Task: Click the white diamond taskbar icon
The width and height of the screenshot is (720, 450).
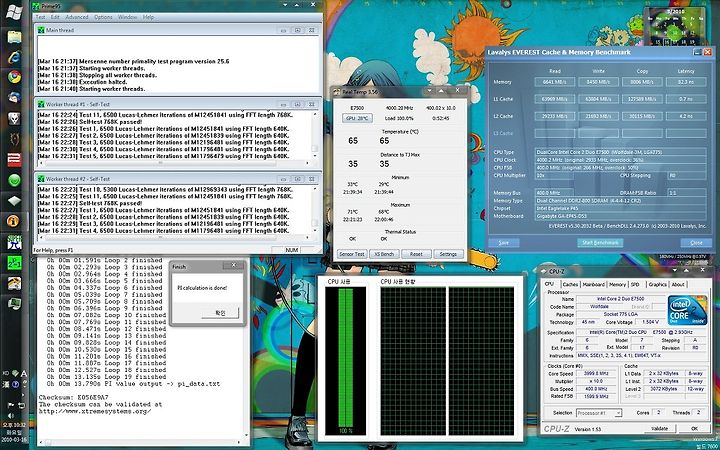Action: [14, 201]
